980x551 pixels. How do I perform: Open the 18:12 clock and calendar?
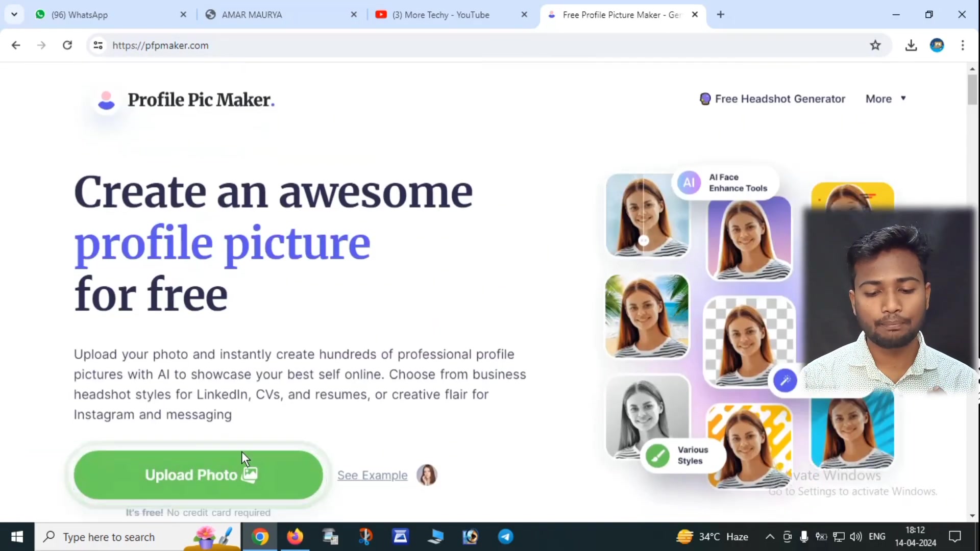pos(916,537)
